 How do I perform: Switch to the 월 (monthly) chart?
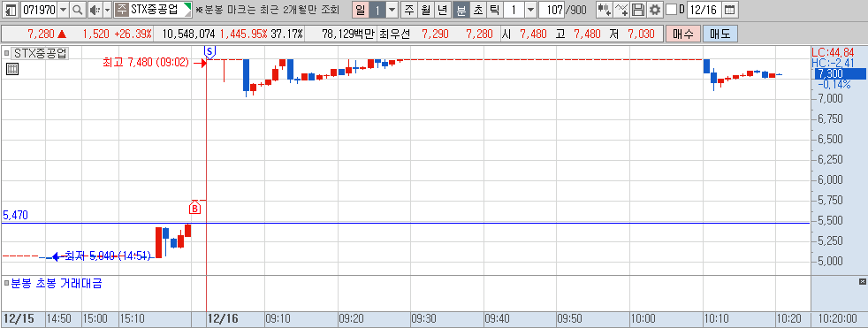426,10
